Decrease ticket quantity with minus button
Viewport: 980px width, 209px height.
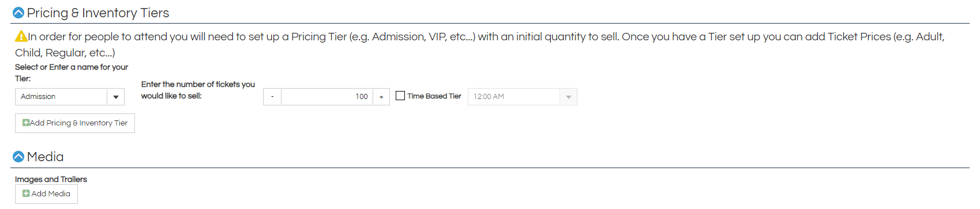[x=272, y=97]
